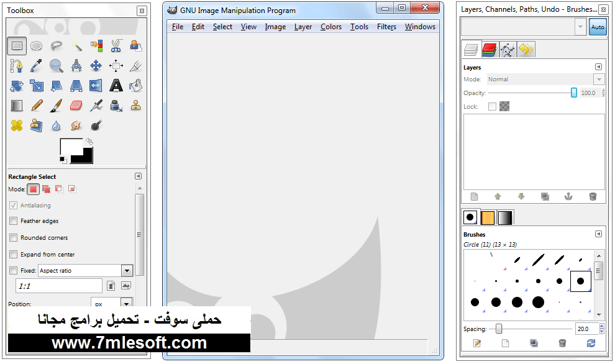This screenshot has width=615, height=364.
Task: Select the Rectangle Select tool
Action: click(17, 46)
